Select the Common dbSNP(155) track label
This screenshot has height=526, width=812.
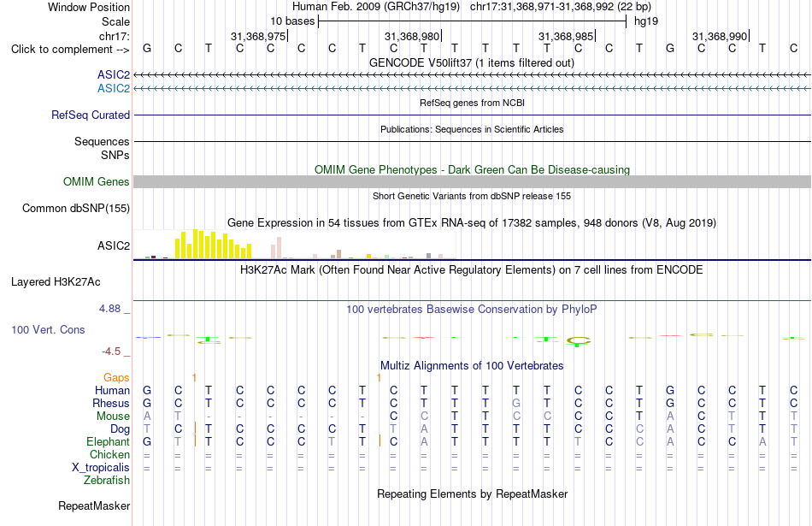click(75, 209)
